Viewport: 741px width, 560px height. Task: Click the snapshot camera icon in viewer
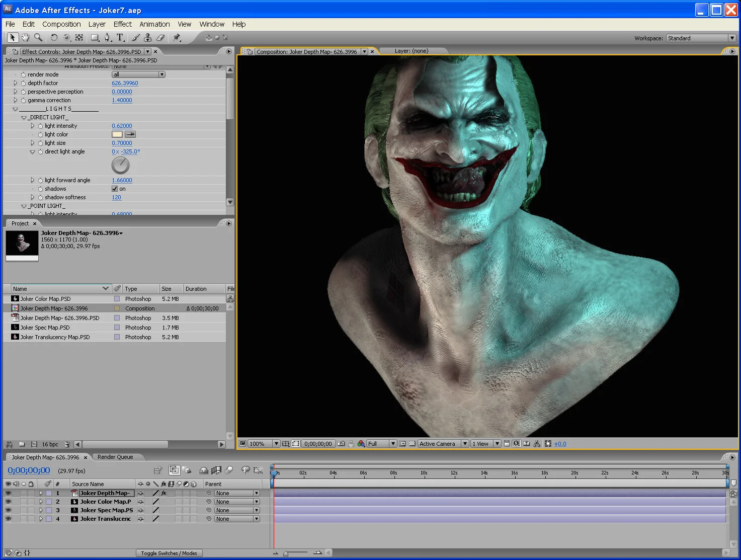342,444
